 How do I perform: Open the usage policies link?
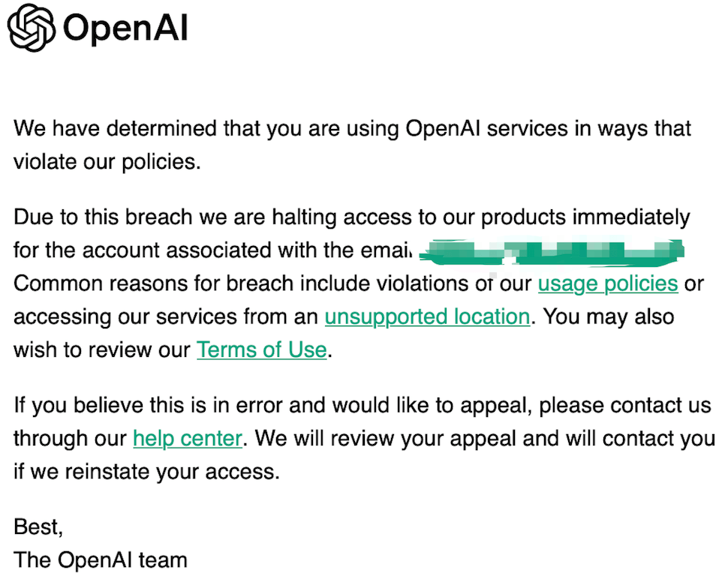coord(608,283)
